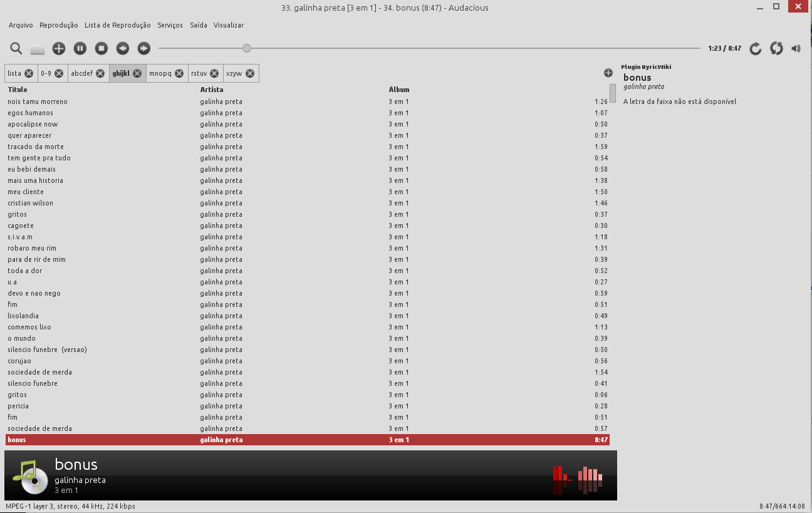Select track toda a dor

(x=307, y=271)
